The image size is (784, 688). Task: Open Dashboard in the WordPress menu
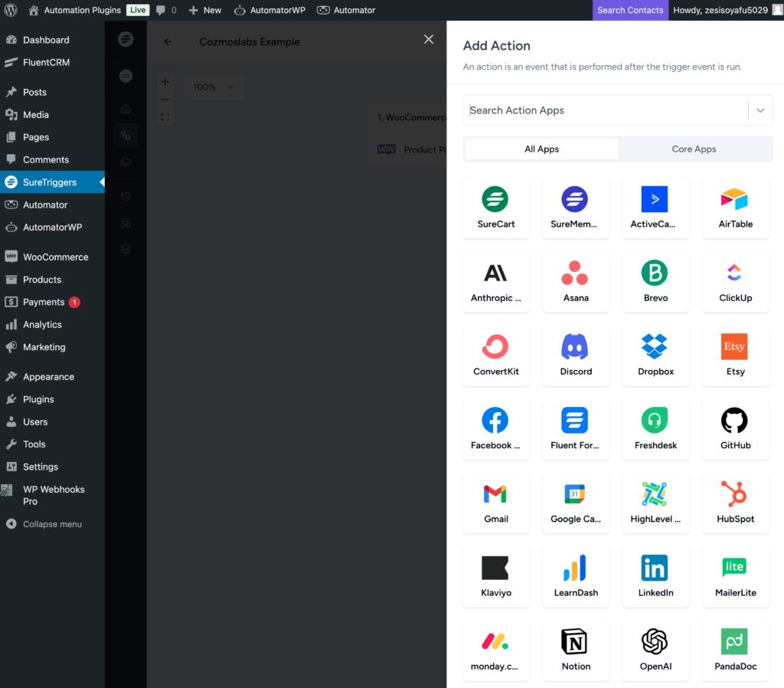point(52,40)
